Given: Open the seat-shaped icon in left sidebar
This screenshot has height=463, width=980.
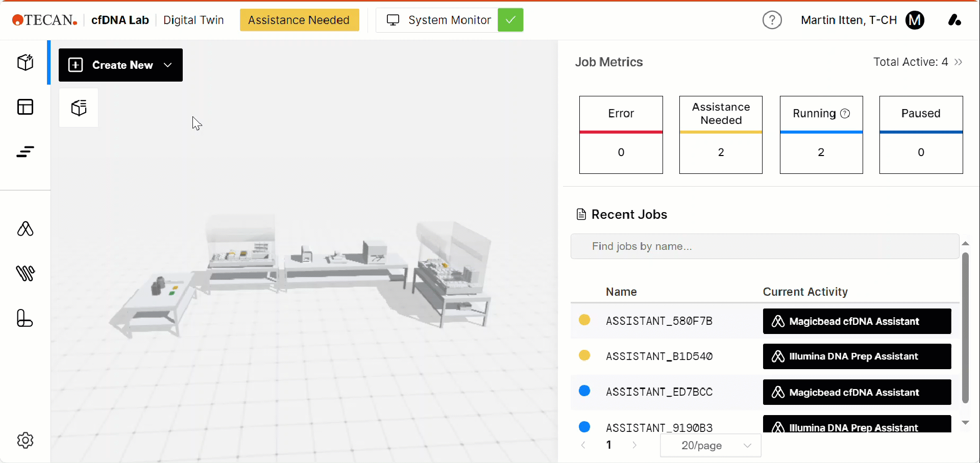Looking at the screenshot, I should pos(24,318).
